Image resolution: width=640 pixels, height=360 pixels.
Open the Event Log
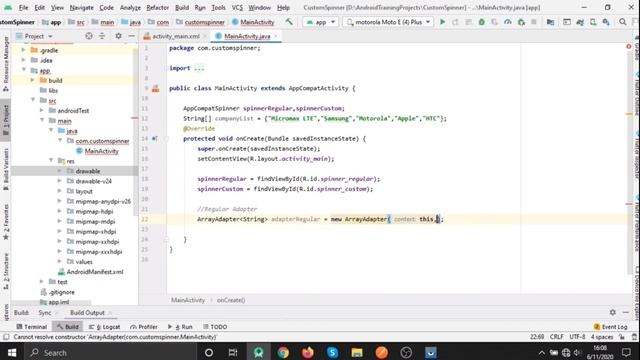pyautogui.click(x=611, y=327)
